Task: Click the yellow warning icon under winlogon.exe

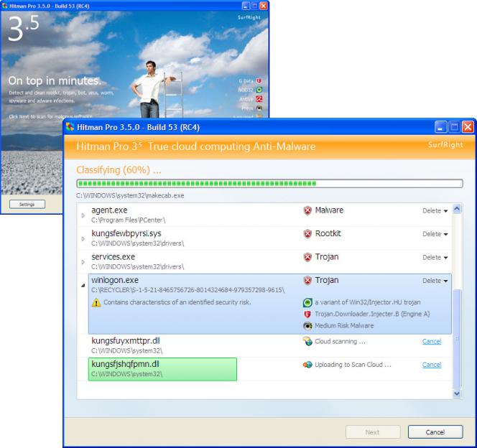Action: click(96, 303)
